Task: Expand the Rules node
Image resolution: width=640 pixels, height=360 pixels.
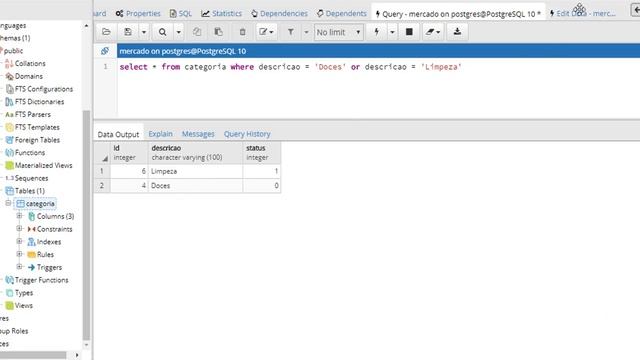Action: [x=19, y=254]
